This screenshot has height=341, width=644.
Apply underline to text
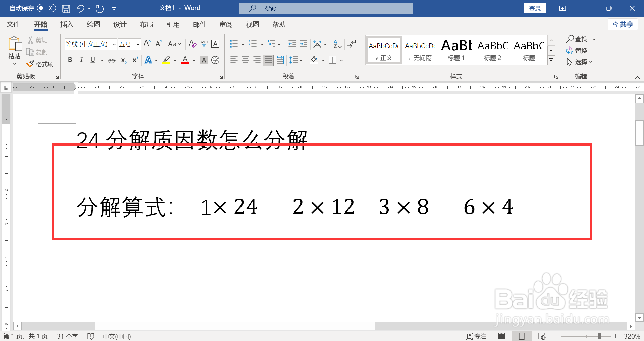coord(92,60)
